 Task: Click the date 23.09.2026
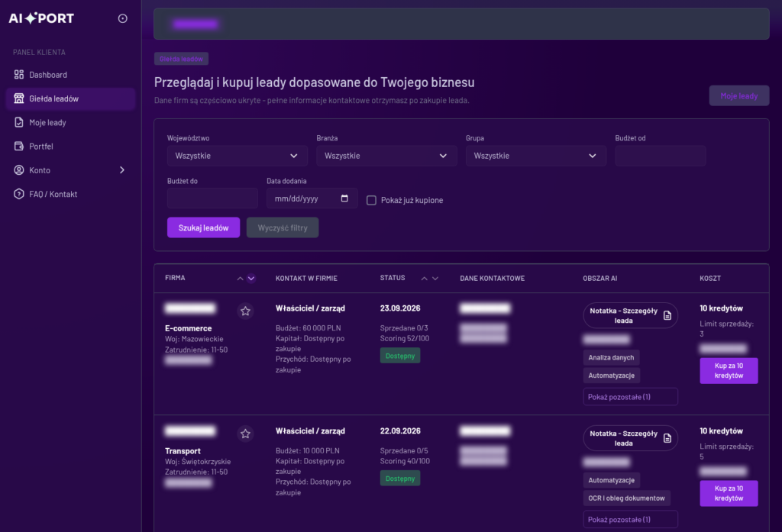coord(400,308)
